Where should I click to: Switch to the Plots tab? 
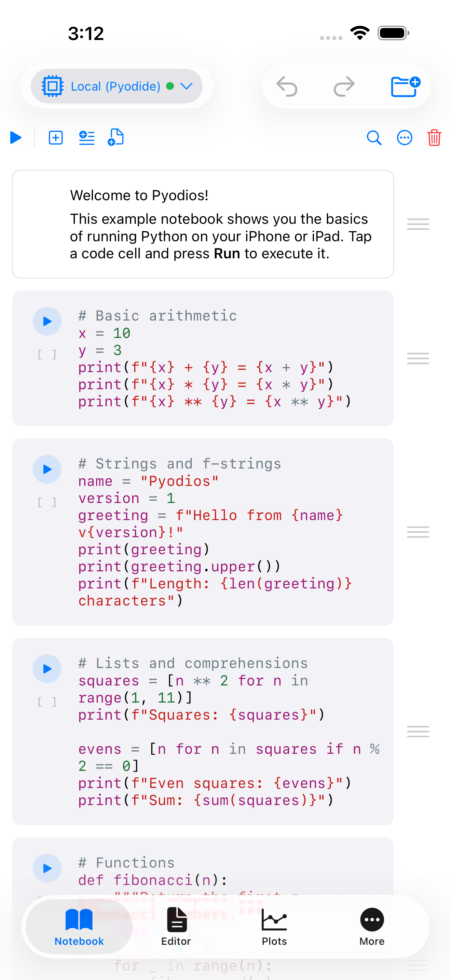pyautogui.click(x=274, y=927)
